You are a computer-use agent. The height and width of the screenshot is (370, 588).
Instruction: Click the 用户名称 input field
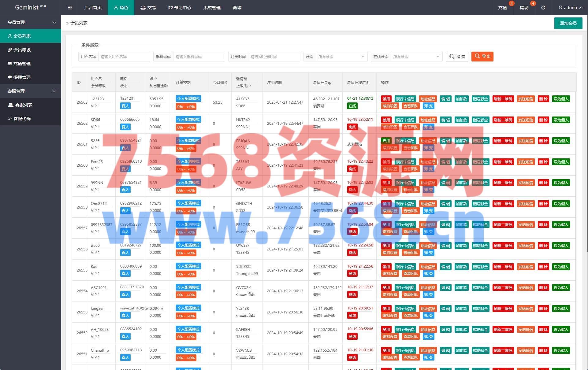(124, 57)
